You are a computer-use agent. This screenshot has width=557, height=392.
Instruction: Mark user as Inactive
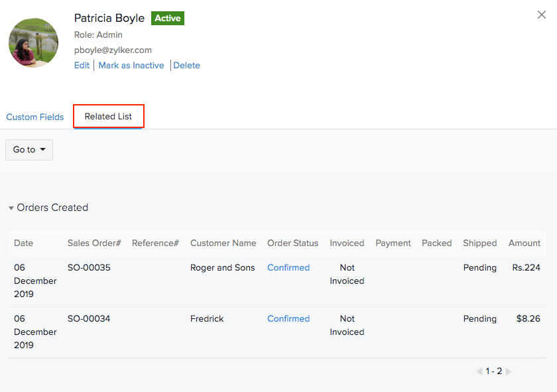[x=131, y=66]
